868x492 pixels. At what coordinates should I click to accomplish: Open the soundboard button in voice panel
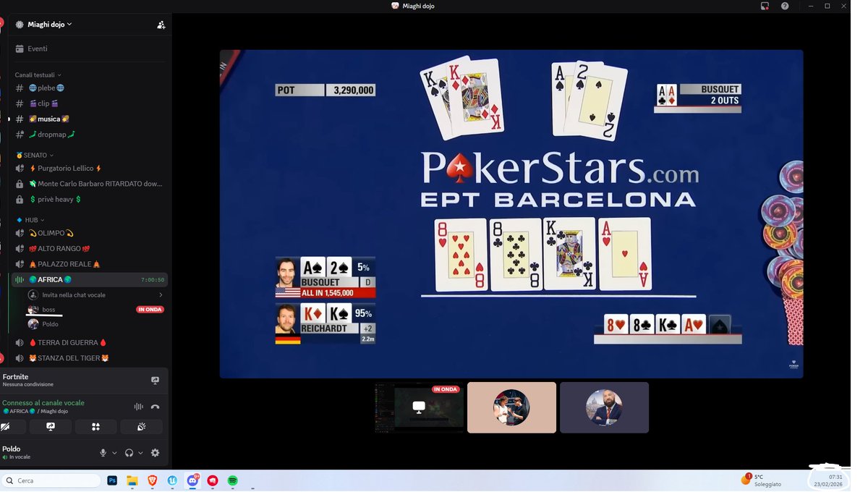(141, 427)
